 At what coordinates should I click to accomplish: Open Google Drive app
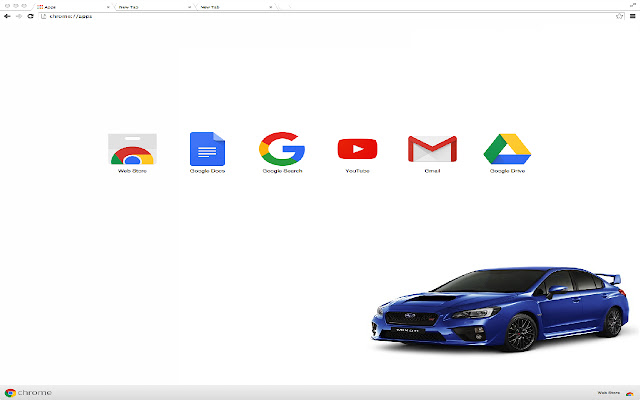507,149
